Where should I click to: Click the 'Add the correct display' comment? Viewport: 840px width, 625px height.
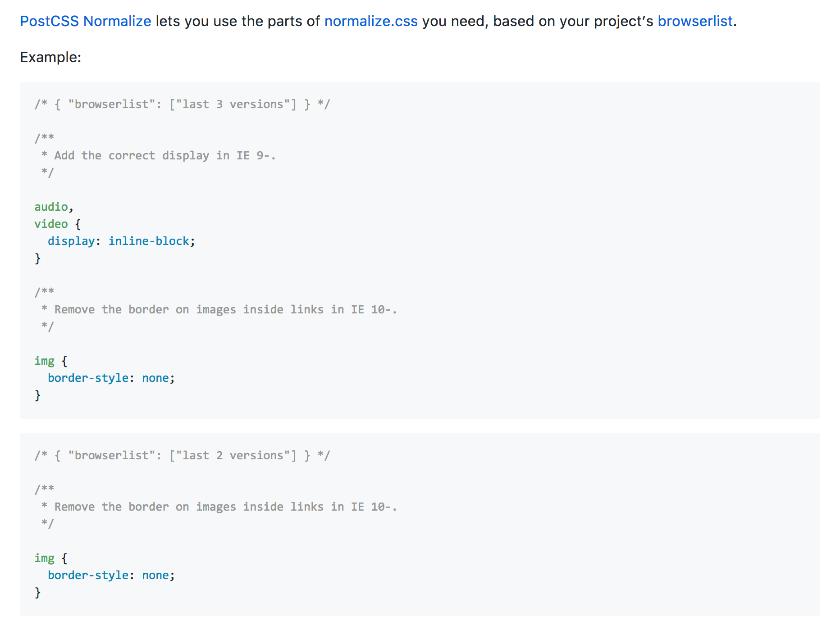tap(159, 155)
